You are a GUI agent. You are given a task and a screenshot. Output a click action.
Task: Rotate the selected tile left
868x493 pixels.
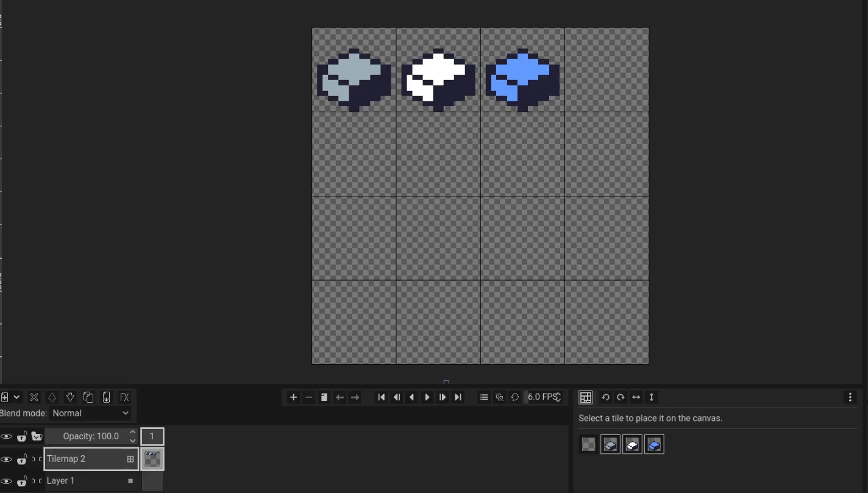[605, 397]
